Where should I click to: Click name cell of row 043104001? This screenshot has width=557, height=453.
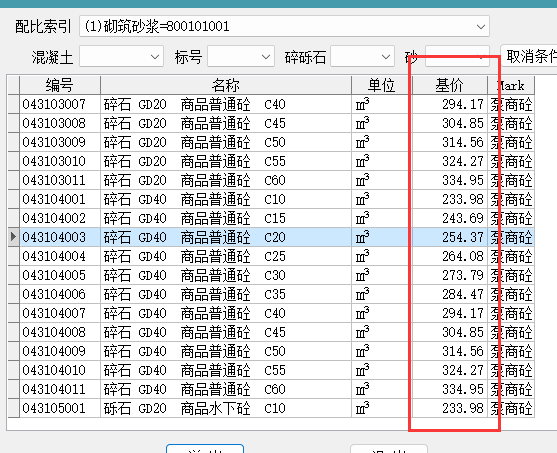coord(226,199)
